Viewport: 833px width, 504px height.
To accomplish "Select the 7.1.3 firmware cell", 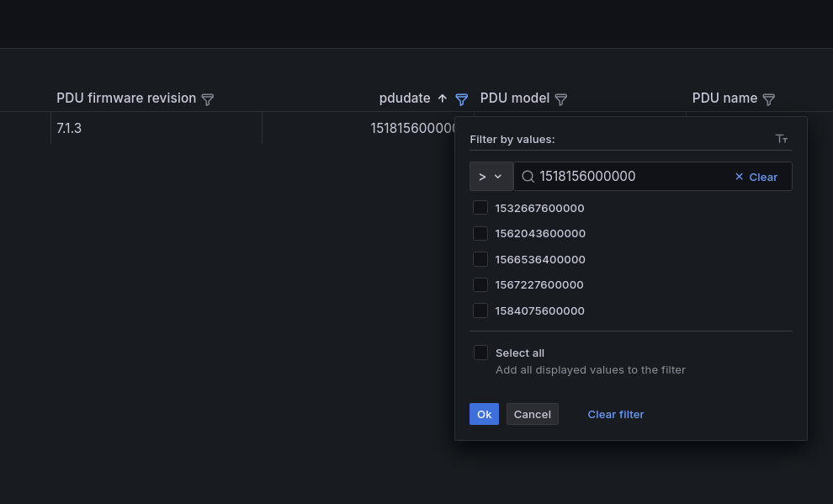I will pyautogui.click(x=157, y=128).
